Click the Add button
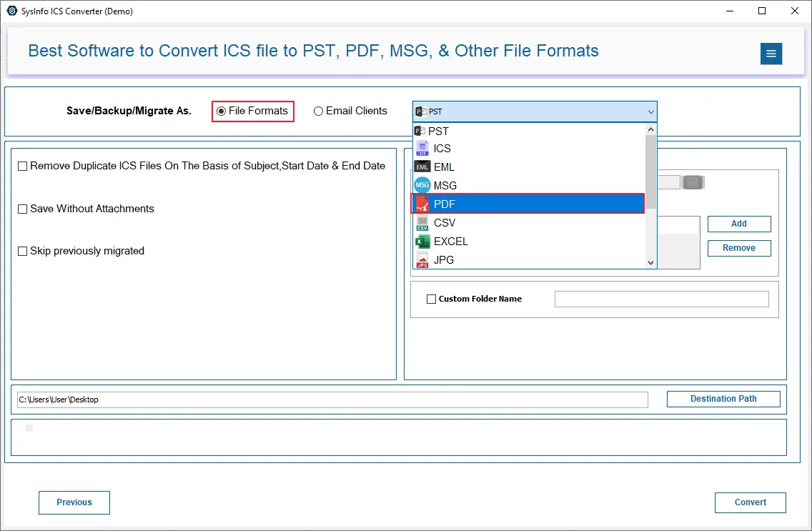The width and height of the screenshot is (812, 531). [739, 224]
